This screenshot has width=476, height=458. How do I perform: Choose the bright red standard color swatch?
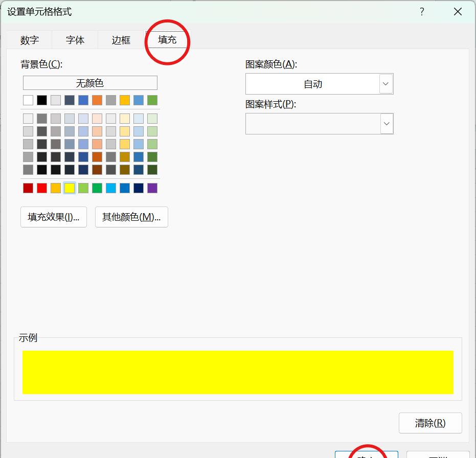coord(42,188)
